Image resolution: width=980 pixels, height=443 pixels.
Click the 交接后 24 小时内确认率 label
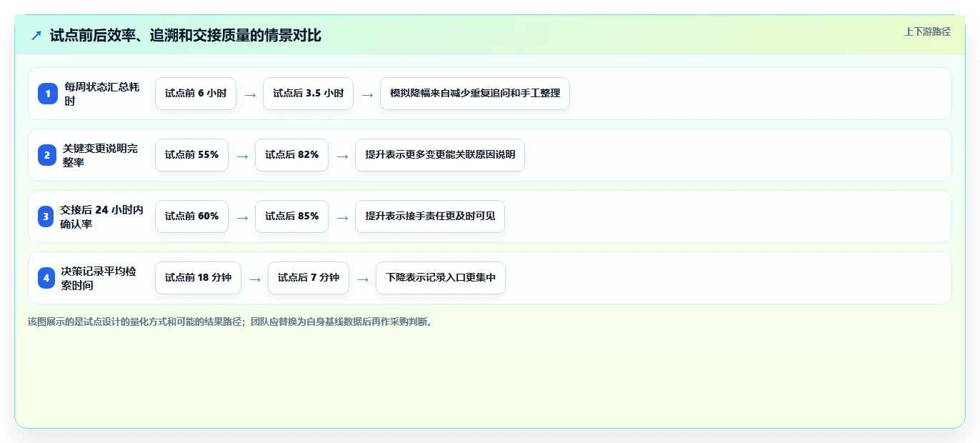coord(101,216)
